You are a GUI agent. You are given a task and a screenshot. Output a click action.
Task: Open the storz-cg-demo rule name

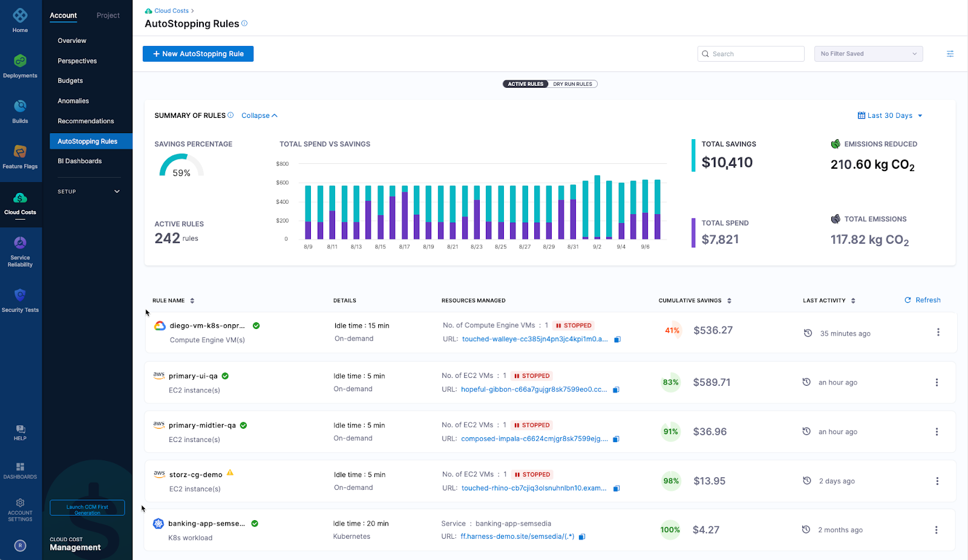click(x=196, y=475)
